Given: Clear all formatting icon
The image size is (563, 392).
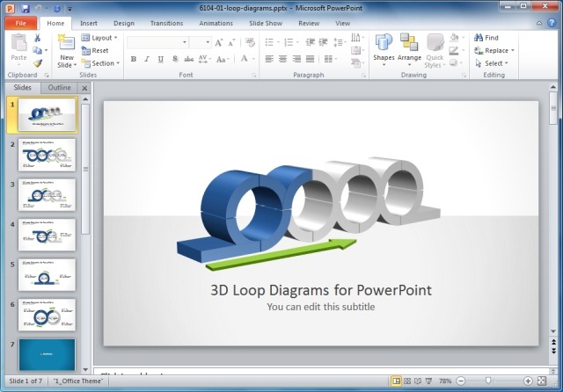Looking at the screenshot, I should 250,42.
